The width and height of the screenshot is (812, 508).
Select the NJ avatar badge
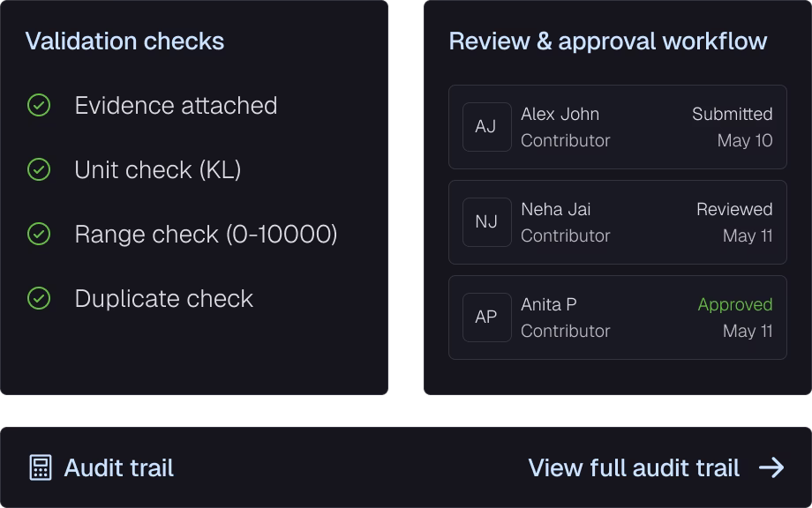click(487, 222)
